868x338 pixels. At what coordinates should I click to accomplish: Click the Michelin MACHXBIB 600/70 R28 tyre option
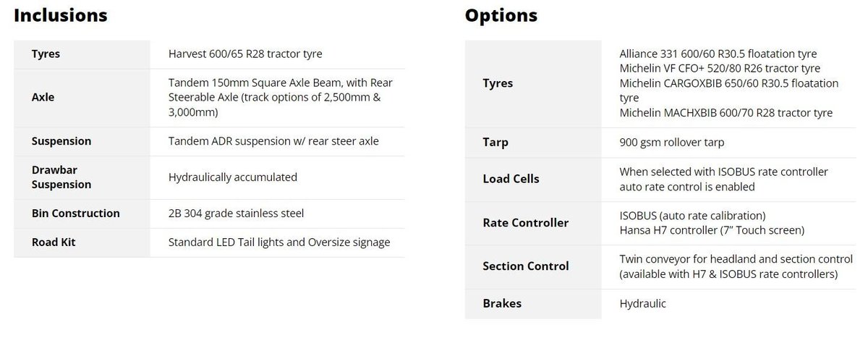coord(726,113)
